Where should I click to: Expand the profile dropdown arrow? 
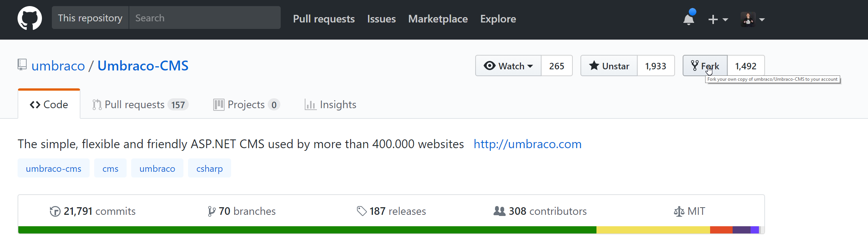click(762, 19)
